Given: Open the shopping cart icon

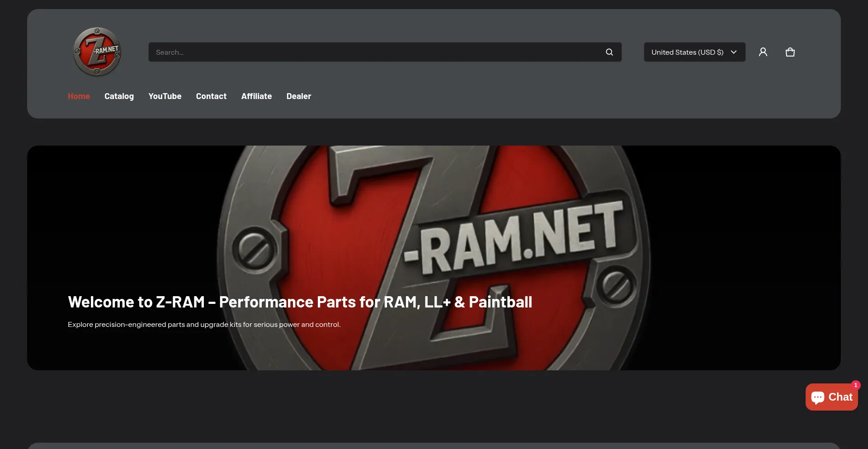Looking at the screenshot, I should tap(790, 52).
